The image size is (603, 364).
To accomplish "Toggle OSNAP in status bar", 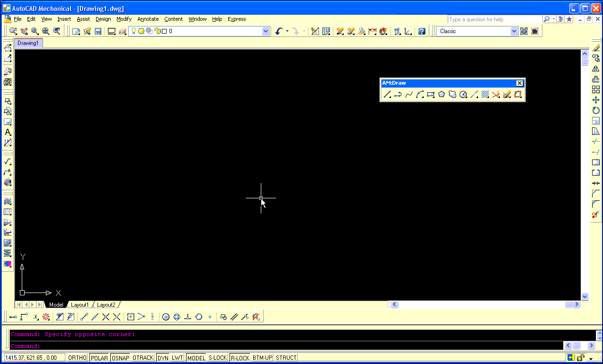I will (121, 358).
